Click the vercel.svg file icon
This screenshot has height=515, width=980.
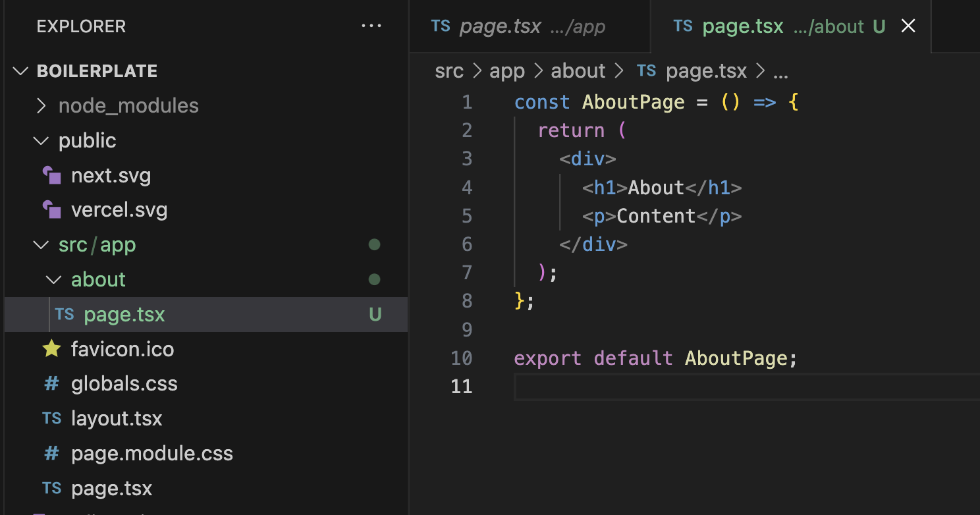tap(52, 209)
